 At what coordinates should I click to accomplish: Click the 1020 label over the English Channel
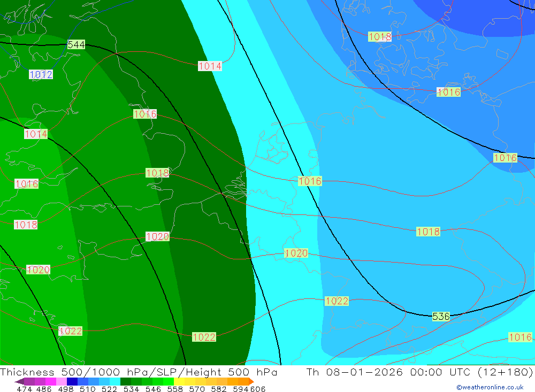coord(157,236)
